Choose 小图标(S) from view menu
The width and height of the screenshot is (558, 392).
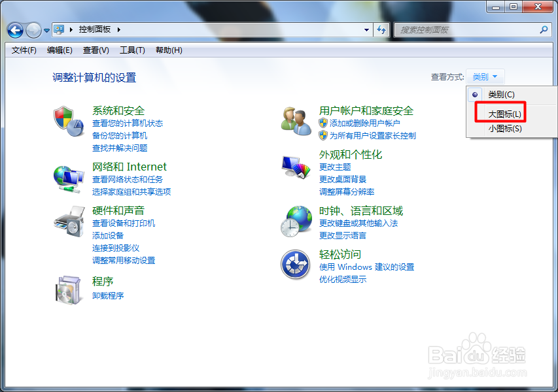coord(505,129)
